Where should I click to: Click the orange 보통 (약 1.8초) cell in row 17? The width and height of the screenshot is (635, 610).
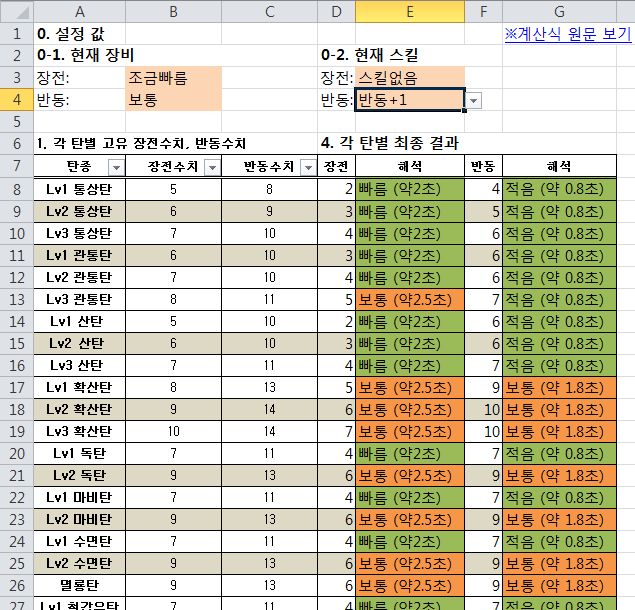click(x=567, y=387)
